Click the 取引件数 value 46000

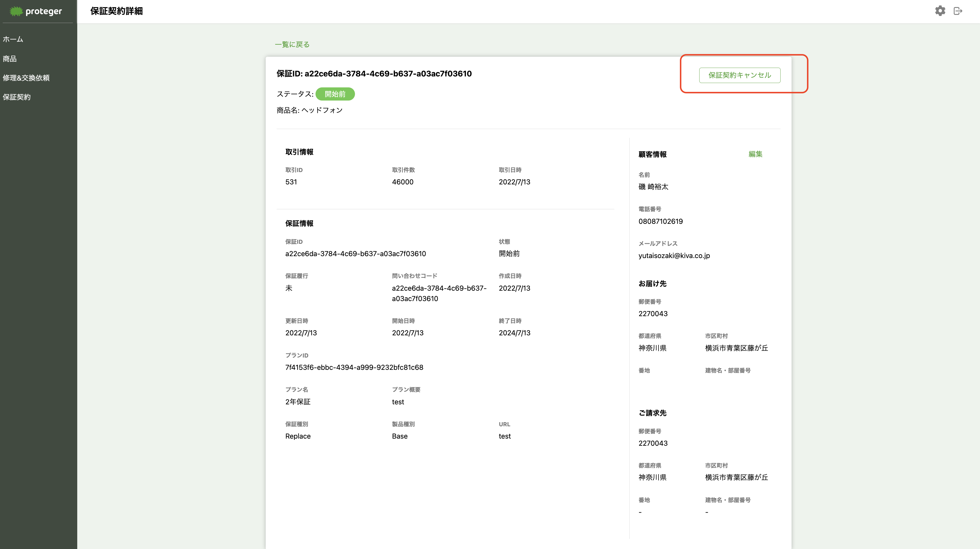(403, 182)
